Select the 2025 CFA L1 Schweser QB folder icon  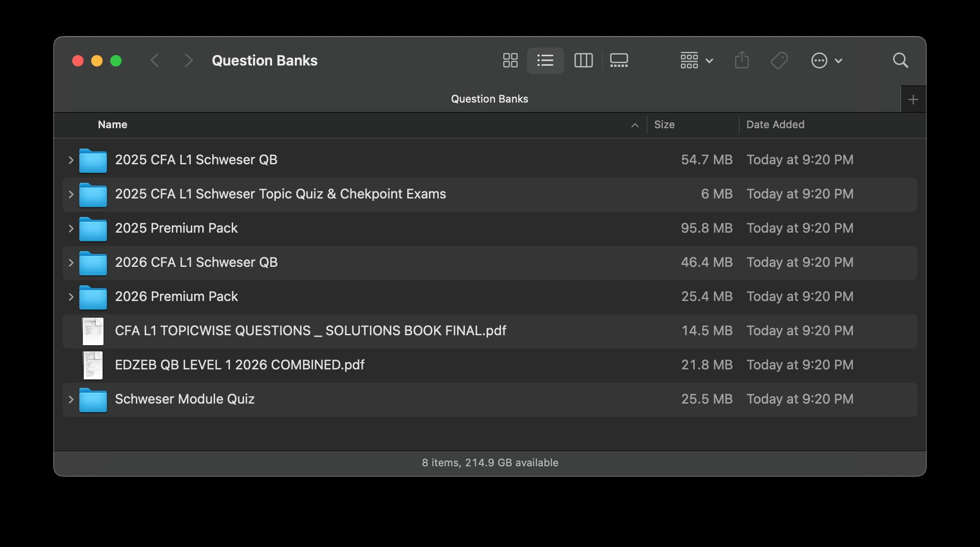pos(93,160)
